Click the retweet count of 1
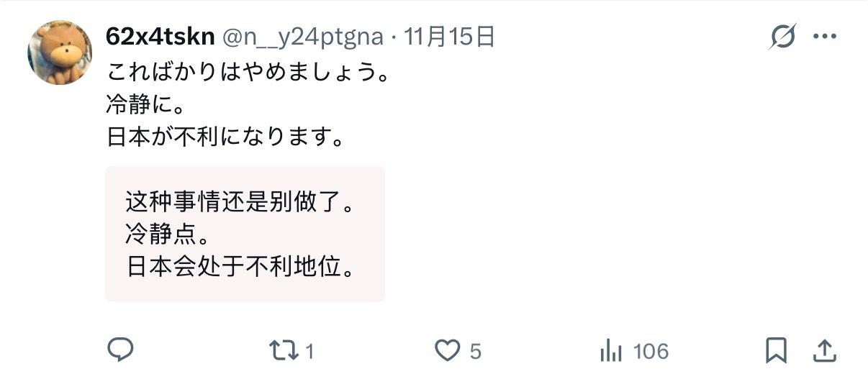The image size is (868, 374). tap(309, 352)
